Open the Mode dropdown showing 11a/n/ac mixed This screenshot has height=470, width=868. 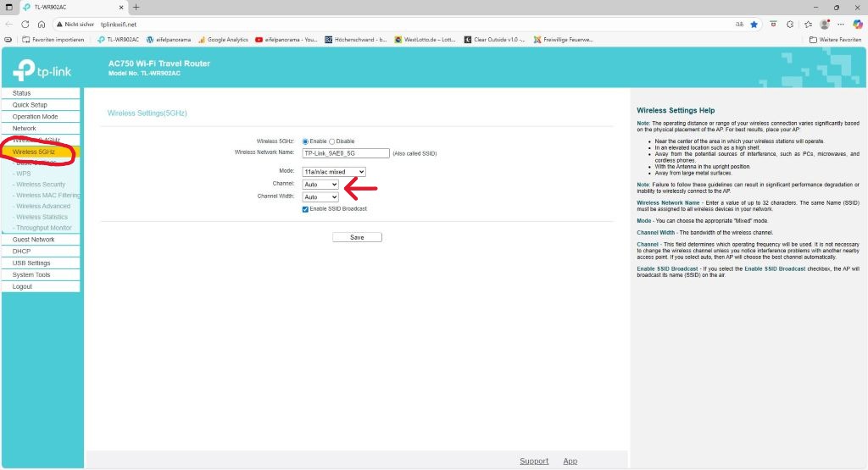pos(334,171)
